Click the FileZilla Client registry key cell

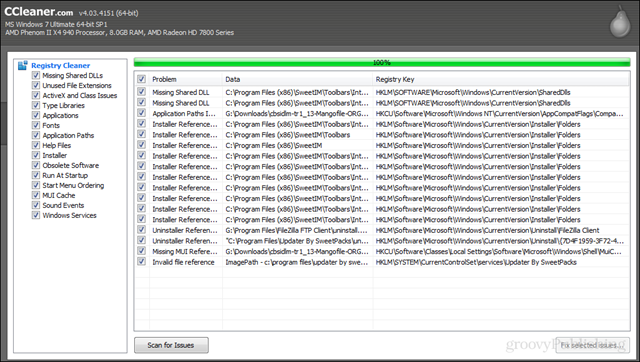click(x=487, y=230)
